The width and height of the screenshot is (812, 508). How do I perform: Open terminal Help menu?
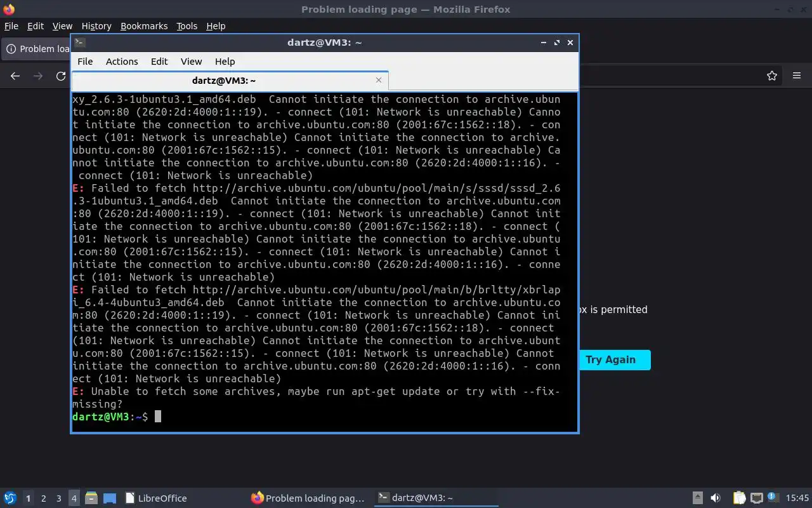[225, 62]
